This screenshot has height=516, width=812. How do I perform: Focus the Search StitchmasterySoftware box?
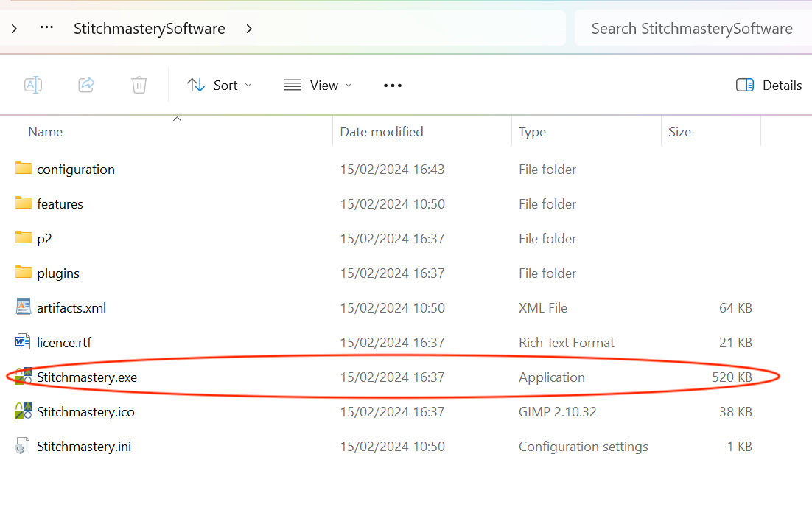(692, 29)
